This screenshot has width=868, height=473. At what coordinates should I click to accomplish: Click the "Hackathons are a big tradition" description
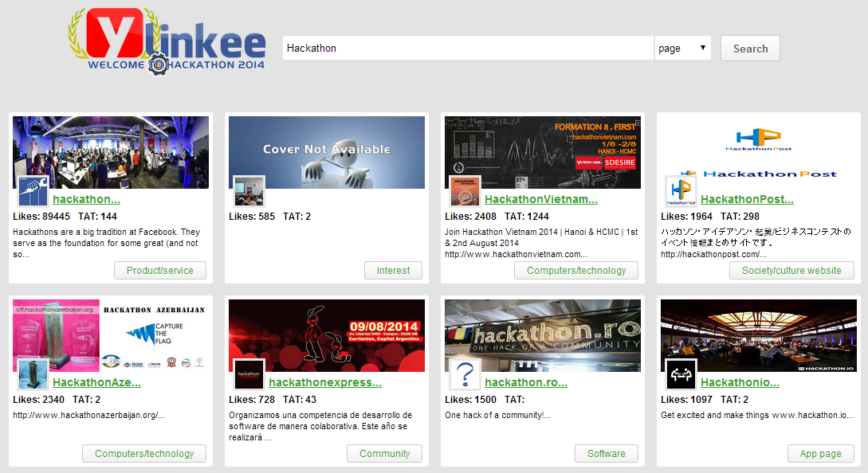pos(106,243)
